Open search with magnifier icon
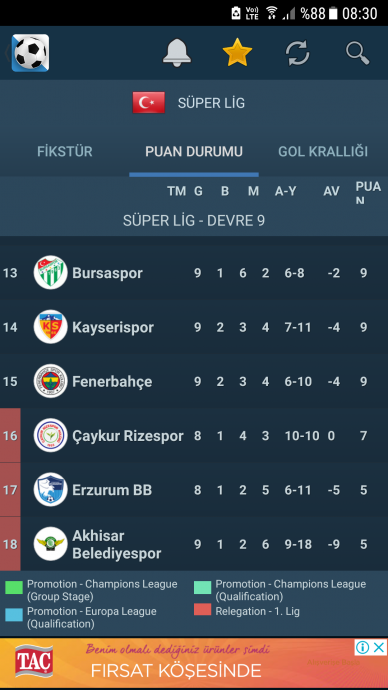The width and height of the screenshot is (388, 690). 358,53
